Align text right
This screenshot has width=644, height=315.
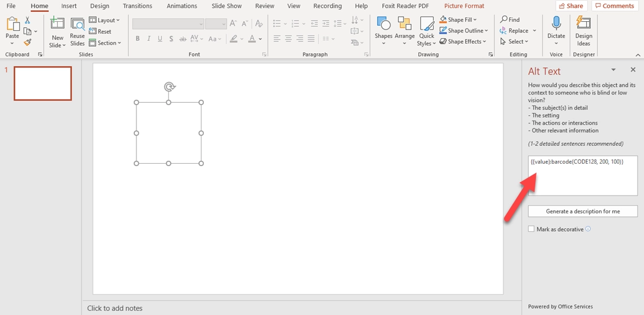[x=300, y=38]
